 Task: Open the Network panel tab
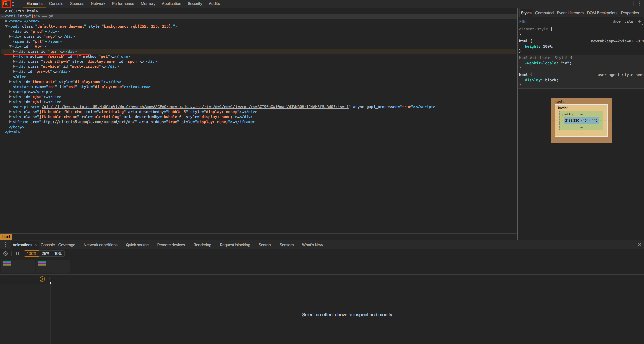[x=98, y=4]
